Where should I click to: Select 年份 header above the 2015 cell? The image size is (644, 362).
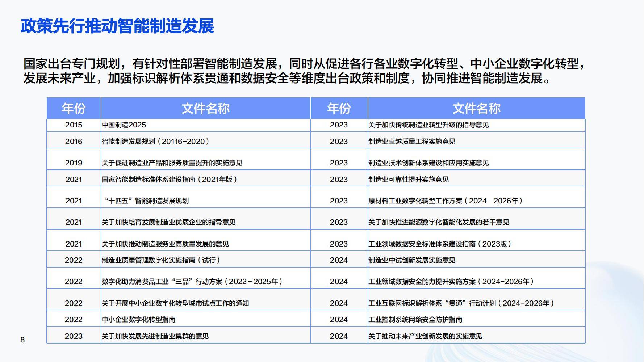click(x=74, y=108)
